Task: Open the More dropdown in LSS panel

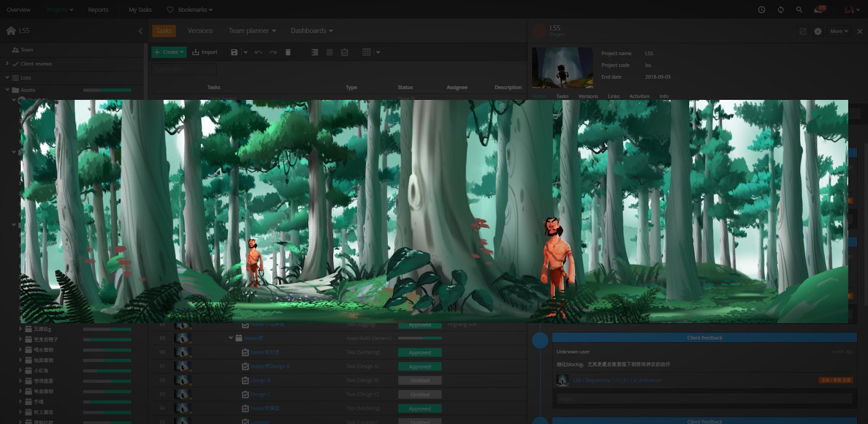Action: pos(839,31)
